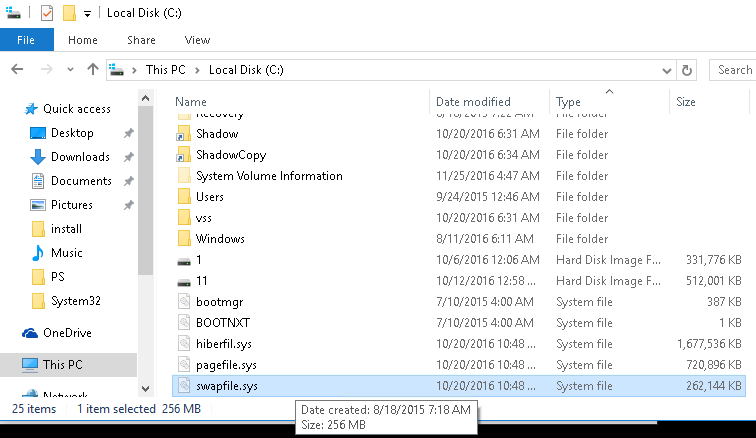Sort by the Size column header
The height and width of the screenshot is (438, 756).
pyautogui.click(x=686, y=102)
